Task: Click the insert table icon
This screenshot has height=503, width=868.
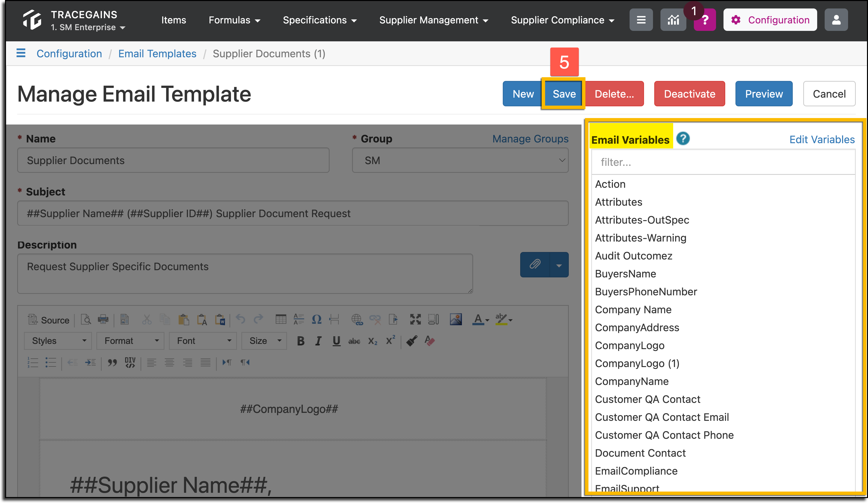Action: (x=281, y=319)
